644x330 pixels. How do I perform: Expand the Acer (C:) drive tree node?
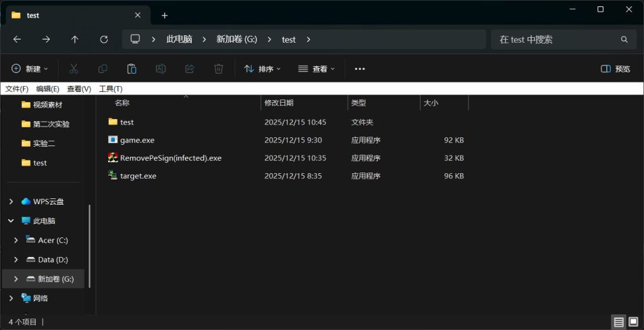pyautogui.click(x=16, y=240)
